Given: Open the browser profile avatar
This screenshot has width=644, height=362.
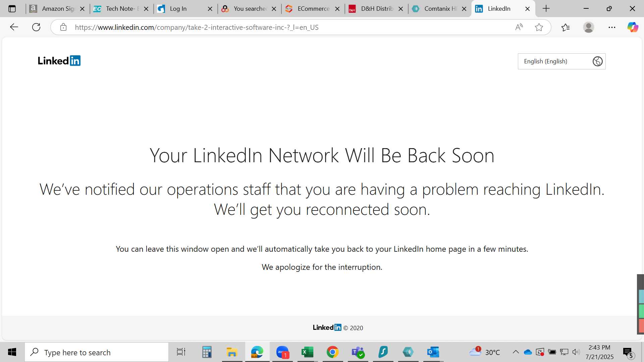Looking at the screenshot, I should tap(589, 27).
